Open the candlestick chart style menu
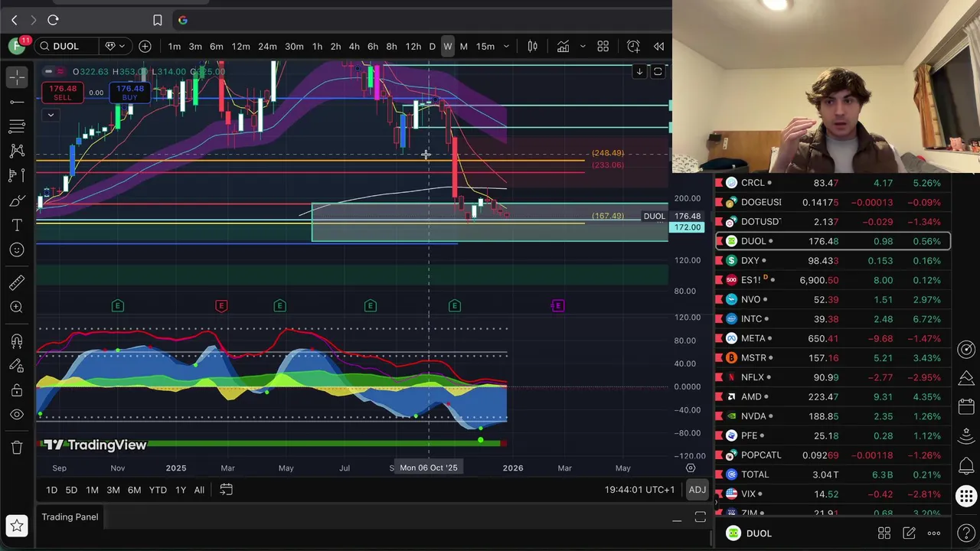This screenshot has width=980, height=551. (x=532, y=47)
